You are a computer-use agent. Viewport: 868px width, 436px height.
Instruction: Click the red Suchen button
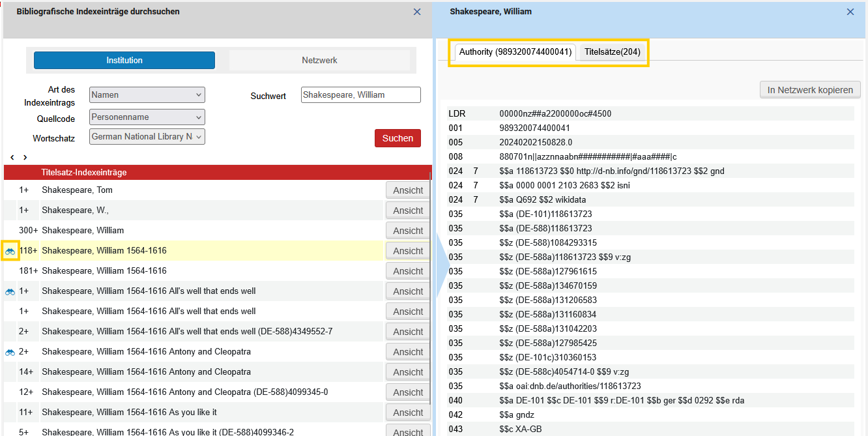pyautogui.click(x=398, y=138)
